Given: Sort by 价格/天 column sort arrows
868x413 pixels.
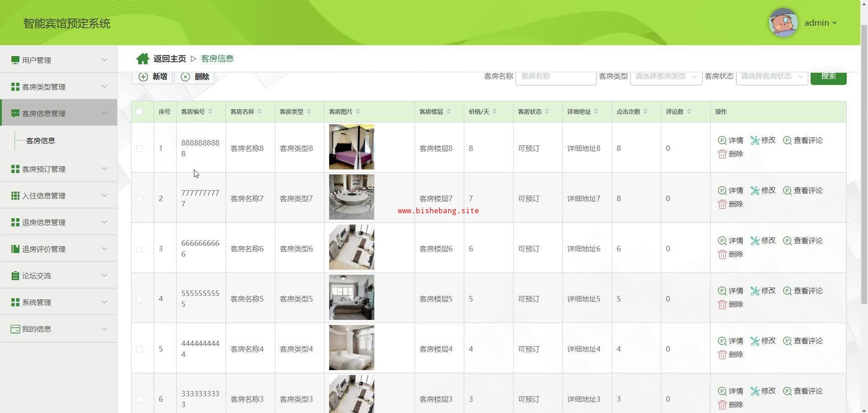Looking at the screenshot, I should [x=495, y=112].
